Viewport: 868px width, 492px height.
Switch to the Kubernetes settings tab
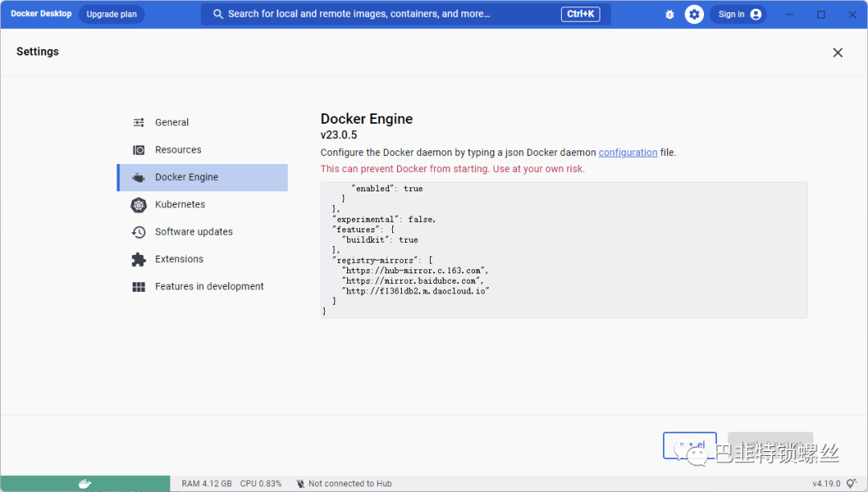180,205
